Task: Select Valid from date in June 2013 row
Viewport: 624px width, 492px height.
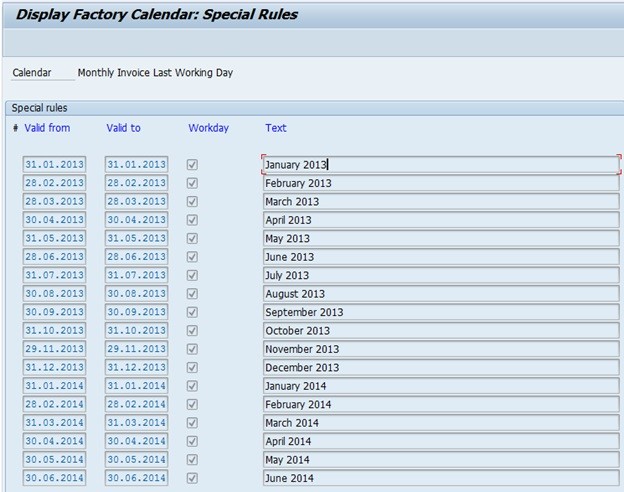Action: pos(55,257)
